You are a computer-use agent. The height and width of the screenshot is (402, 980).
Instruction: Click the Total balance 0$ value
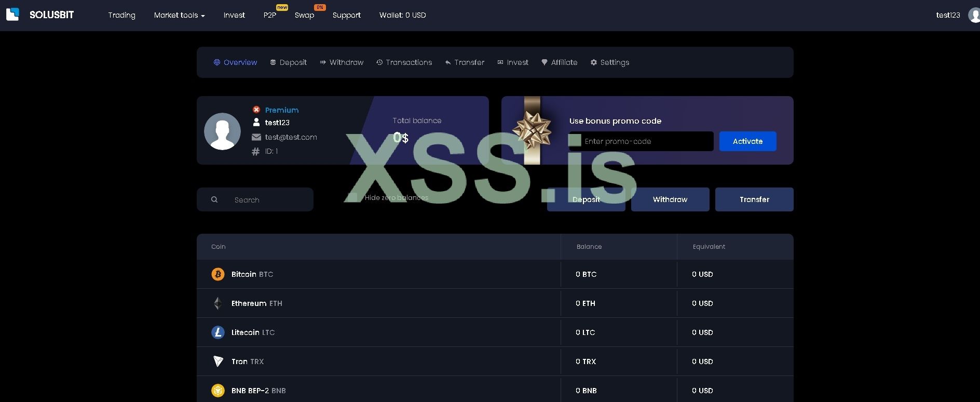pos(401,138)
